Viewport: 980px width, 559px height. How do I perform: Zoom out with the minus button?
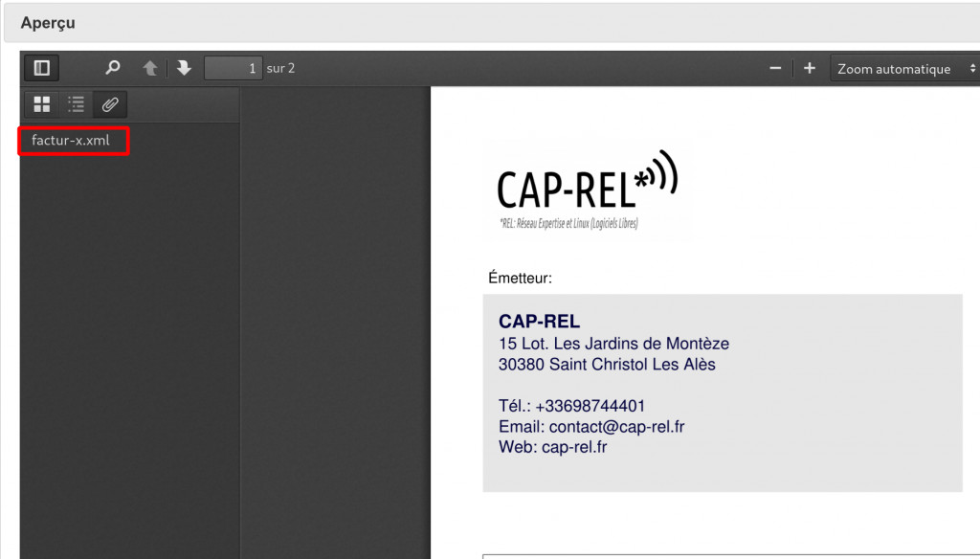pos(775,68)
